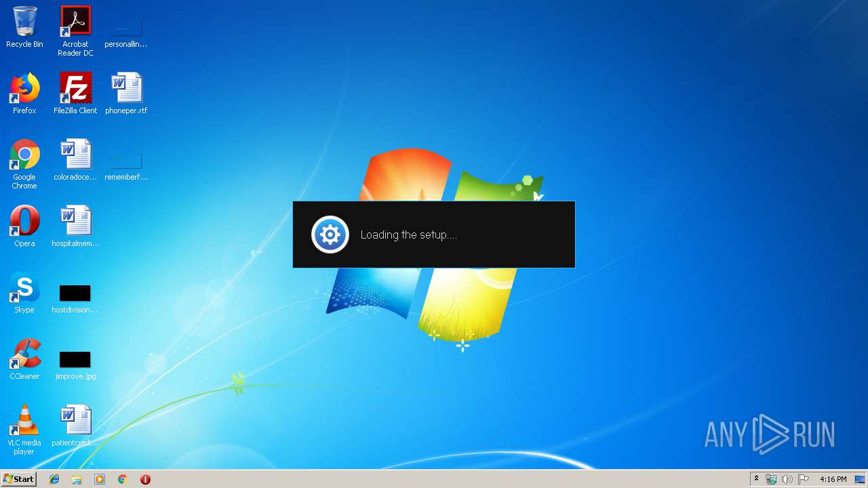Select the jimprove.jpg image file
This screenshot has width=868, height=488.
(75, 365)
